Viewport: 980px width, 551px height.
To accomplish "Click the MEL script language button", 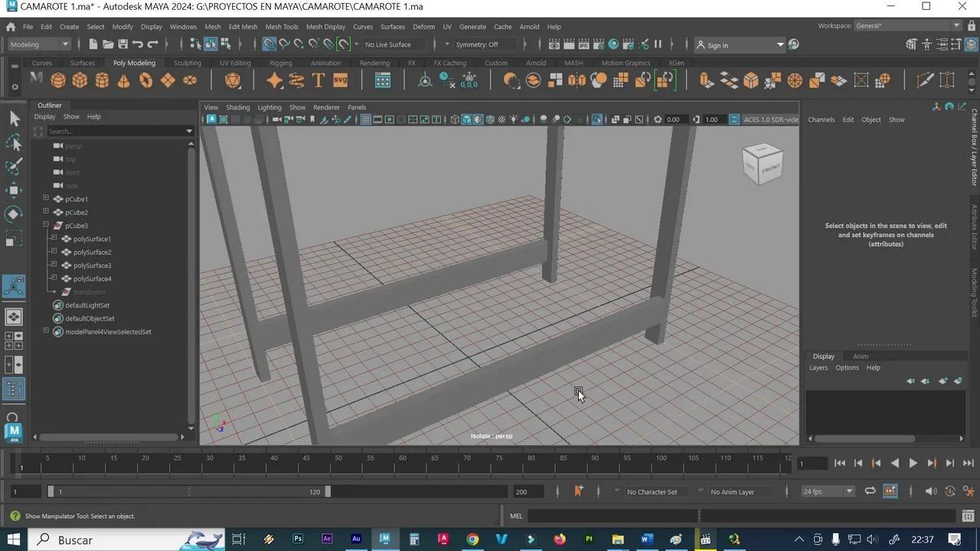I will (516, 516).
